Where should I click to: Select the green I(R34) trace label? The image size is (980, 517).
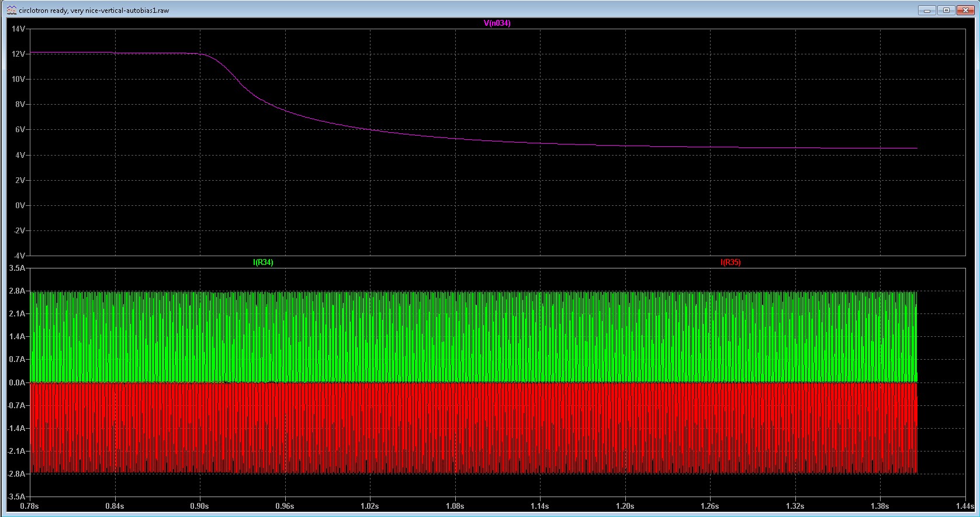(x=263, y=263)
